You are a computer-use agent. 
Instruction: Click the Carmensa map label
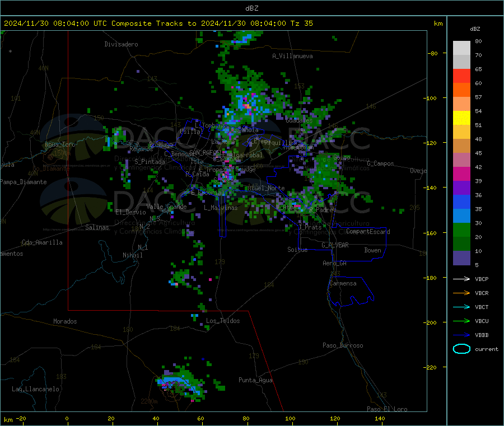(x=343, y=283)
